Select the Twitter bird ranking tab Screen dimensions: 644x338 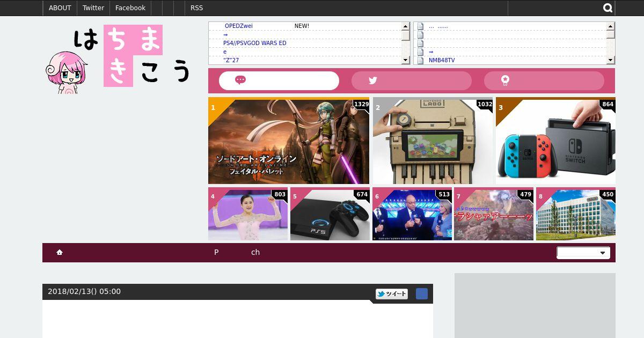pyautogui.click(x=412, y=80)
